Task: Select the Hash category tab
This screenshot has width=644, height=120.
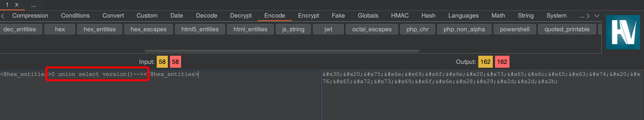Action: point(428,16)
